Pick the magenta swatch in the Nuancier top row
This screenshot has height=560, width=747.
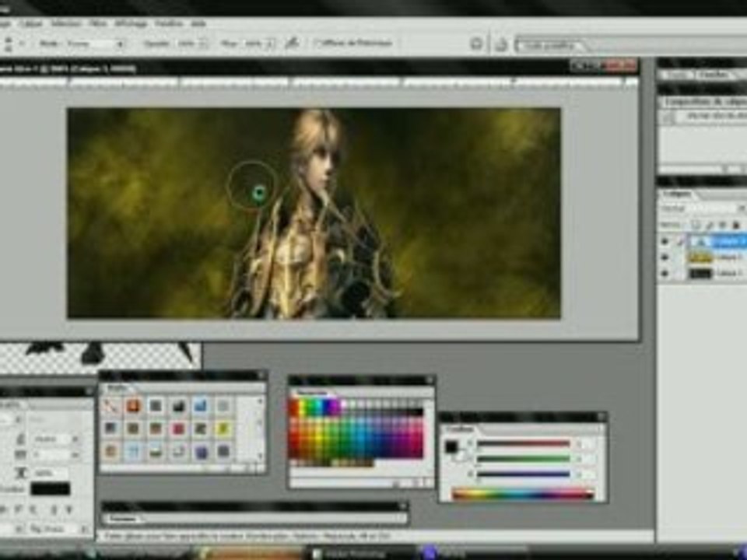(x=335, y=404)
